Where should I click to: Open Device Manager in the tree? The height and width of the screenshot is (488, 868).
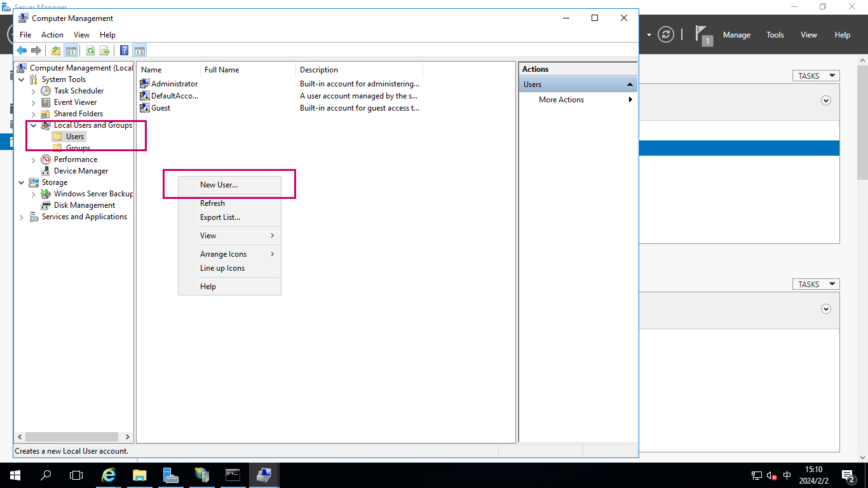pos(81,171)
